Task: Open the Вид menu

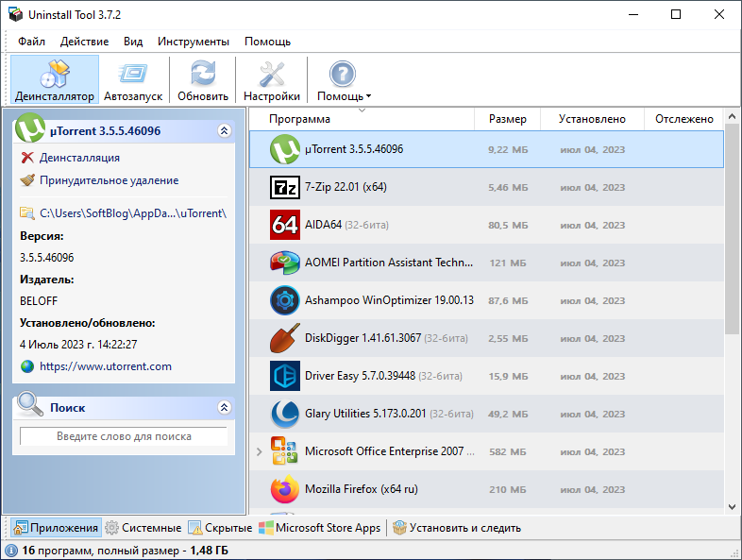Action: point(133,42)
